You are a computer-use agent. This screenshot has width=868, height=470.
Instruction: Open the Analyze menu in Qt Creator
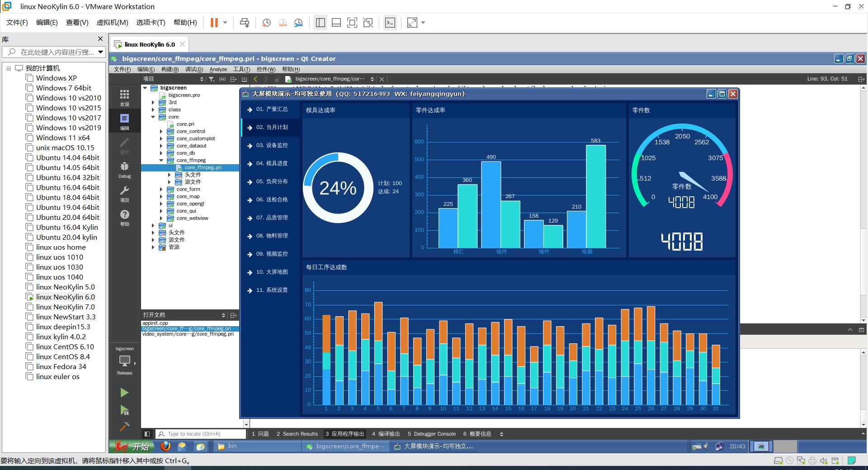coord(218,69)
